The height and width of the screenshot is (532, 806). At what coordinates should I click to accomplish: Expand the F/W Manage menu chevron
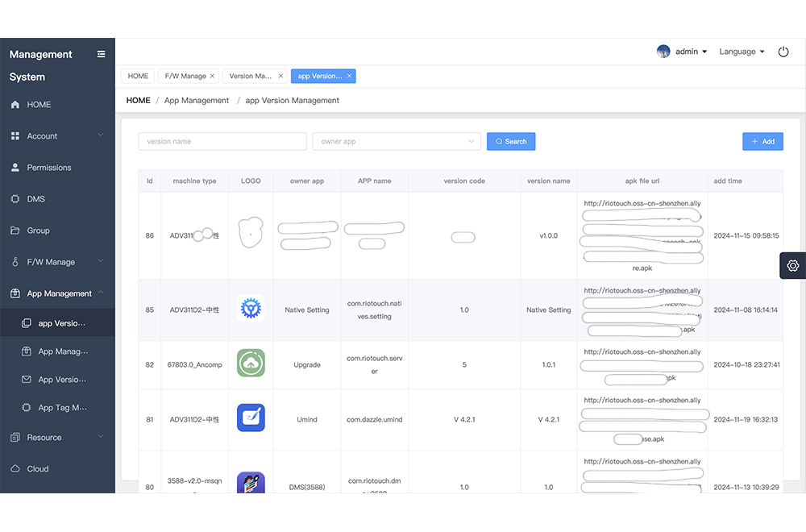pos(101,261)
